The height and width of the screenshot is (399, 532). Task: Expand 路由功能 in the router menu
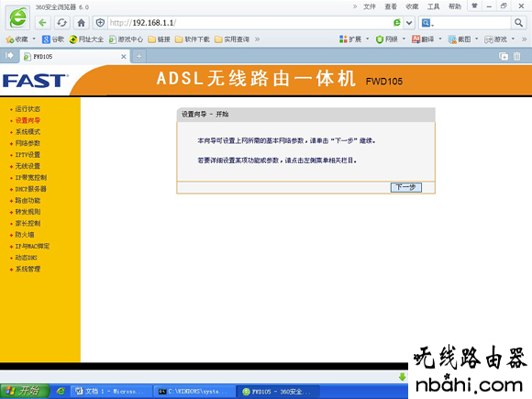(x=28, y=201)
